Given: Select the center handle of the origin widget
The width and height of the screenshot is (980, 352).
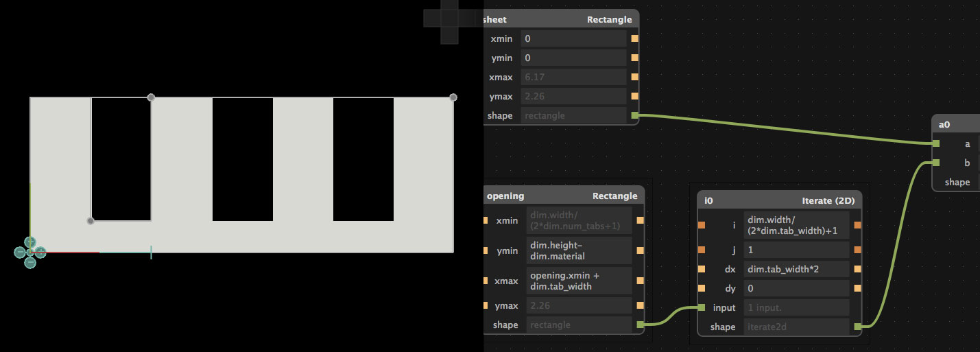Looking at the screenshot, I should coord(30,252).
